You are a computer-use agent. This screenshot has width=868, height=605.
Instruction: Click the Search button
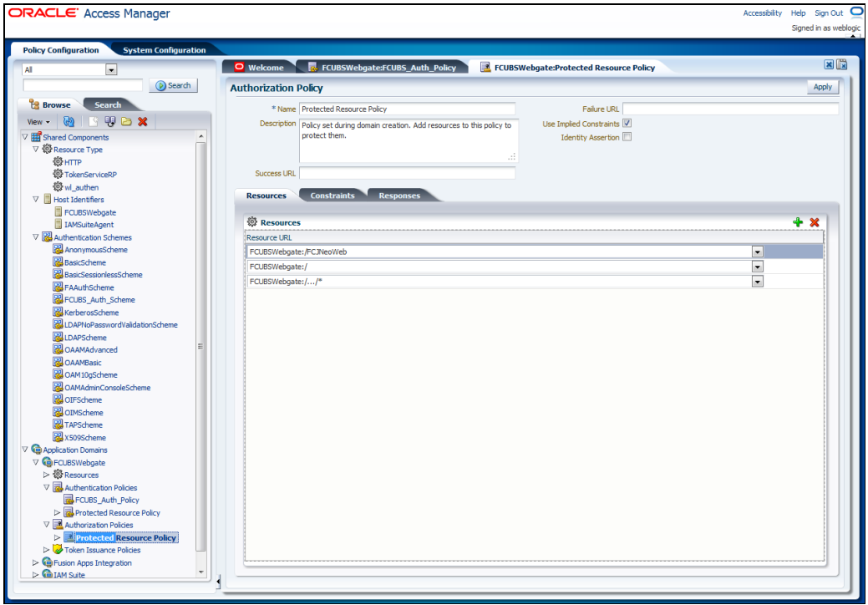(173, 85)
